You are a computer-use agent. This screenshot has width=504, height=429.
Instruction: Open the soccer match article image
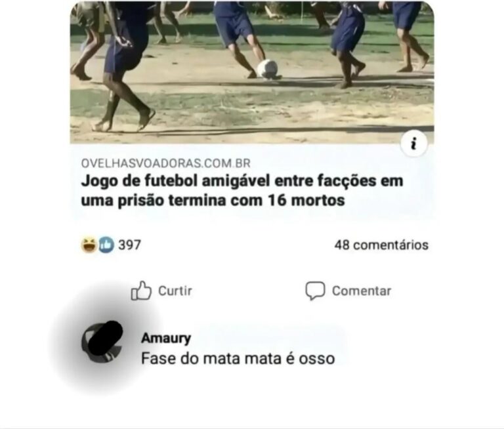[252, 72]
